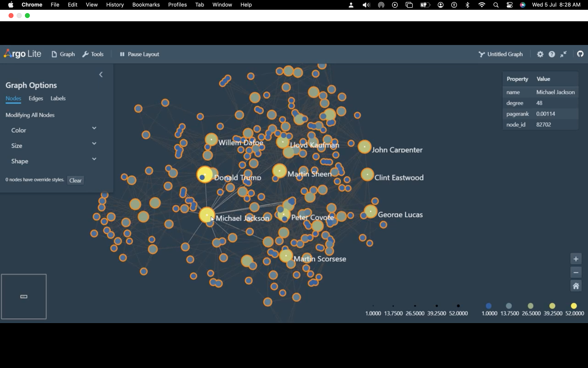The width and height of the screenshot is (588, 368).
Task: Clear node override styles
Action: point(76,180)
